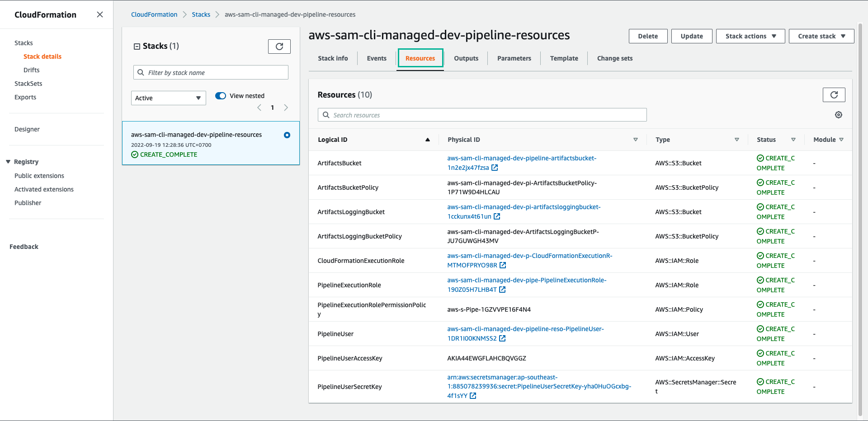Open Exports in the sidebar

click(25, 97)
